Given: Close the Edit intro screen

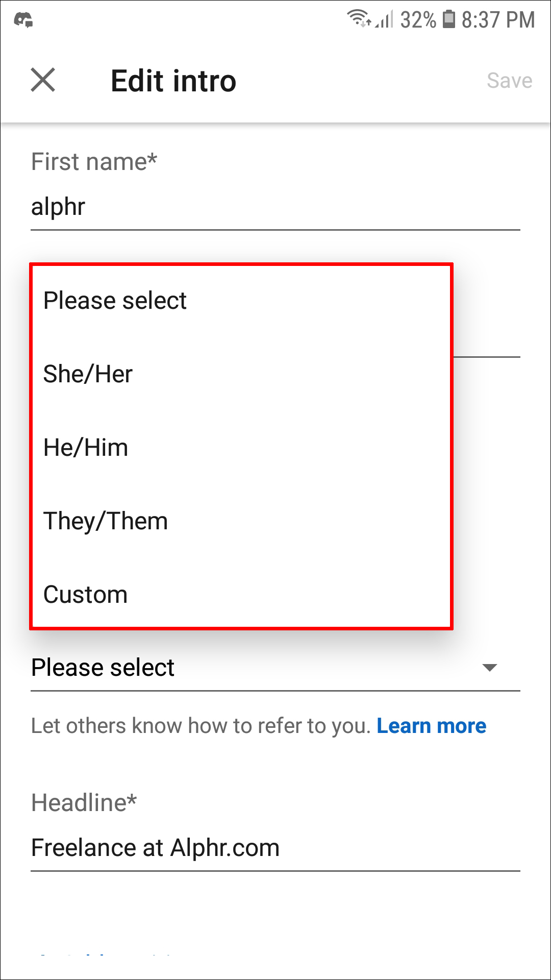Looking at the screenshot, I should [43, 80].
